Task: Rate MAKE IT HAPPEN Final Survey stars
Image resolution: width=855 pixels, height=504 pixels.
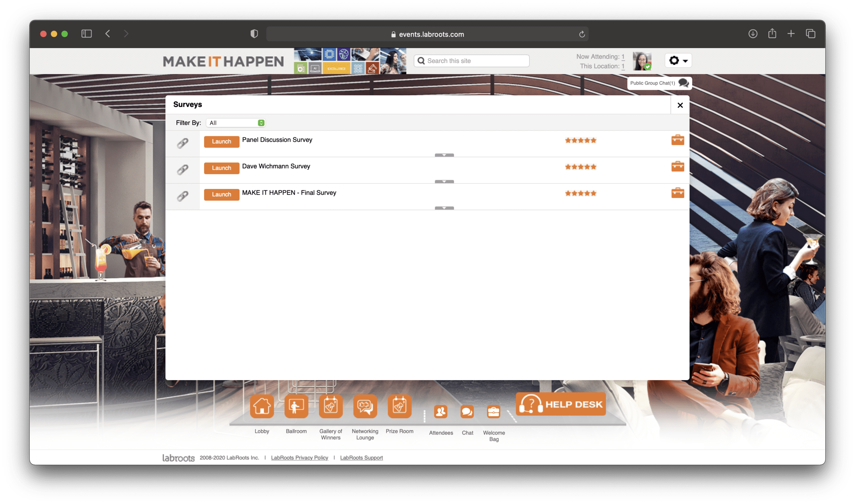Action: [x=580, y=193]
